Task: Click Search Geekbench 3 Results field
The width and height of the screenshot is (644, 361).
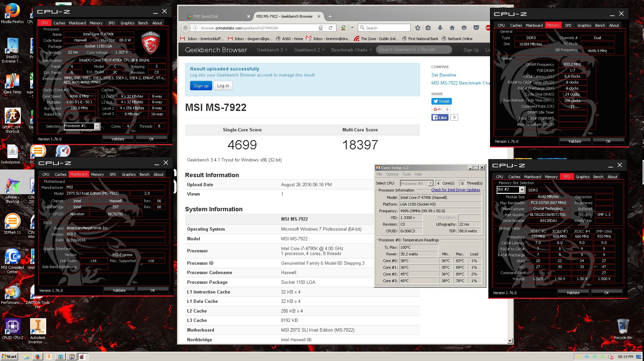Action: [x=414, y=50]
